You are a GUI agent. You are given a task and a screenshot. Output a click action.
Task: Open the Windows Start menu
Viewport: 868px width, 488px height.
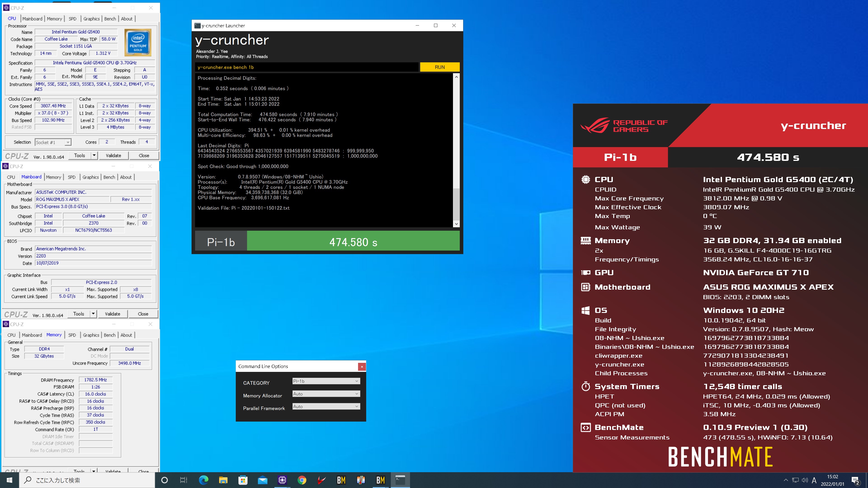[9, 480]
